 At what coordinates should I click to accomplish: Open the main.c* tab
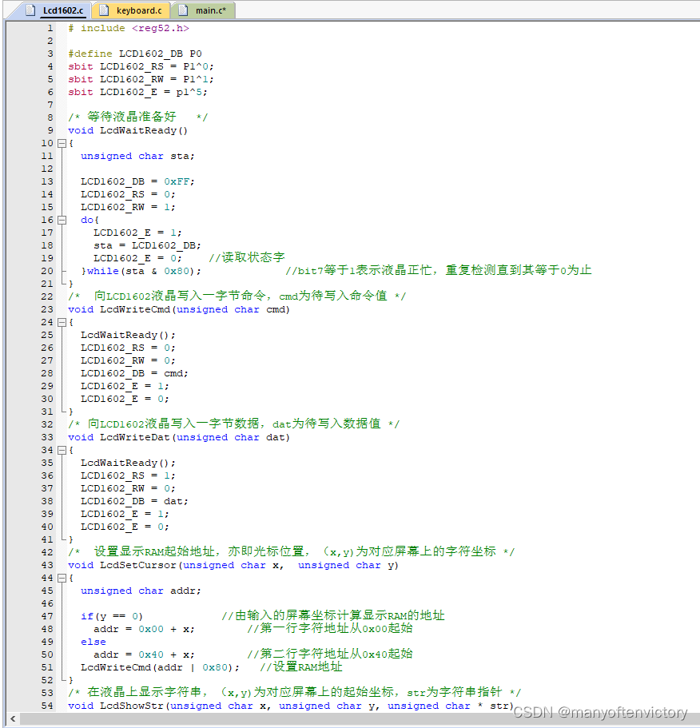coord(203,10)
